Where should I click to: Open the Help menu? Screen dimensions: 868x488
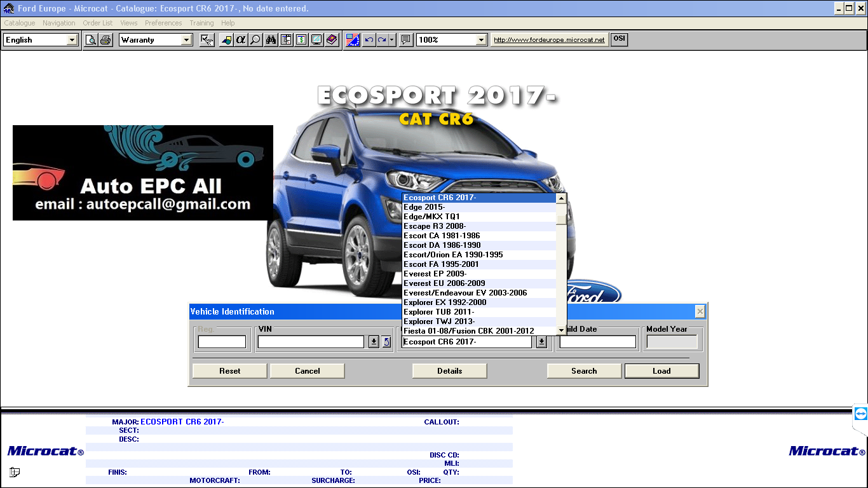click(x=228, y=23)
